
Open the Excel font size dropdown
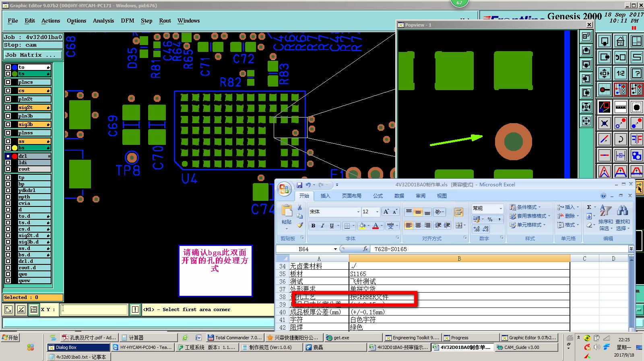tap(377, 212)
